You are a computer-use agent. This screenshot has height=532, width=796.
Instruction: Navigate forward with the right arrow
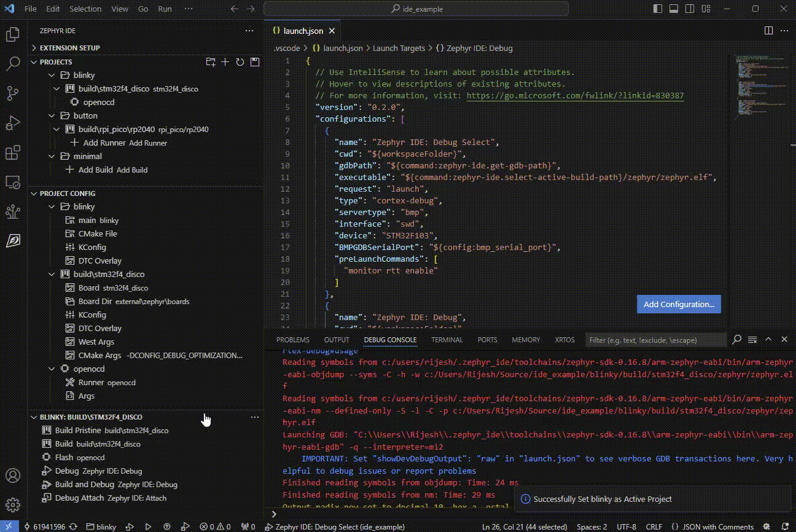[250, 9]
